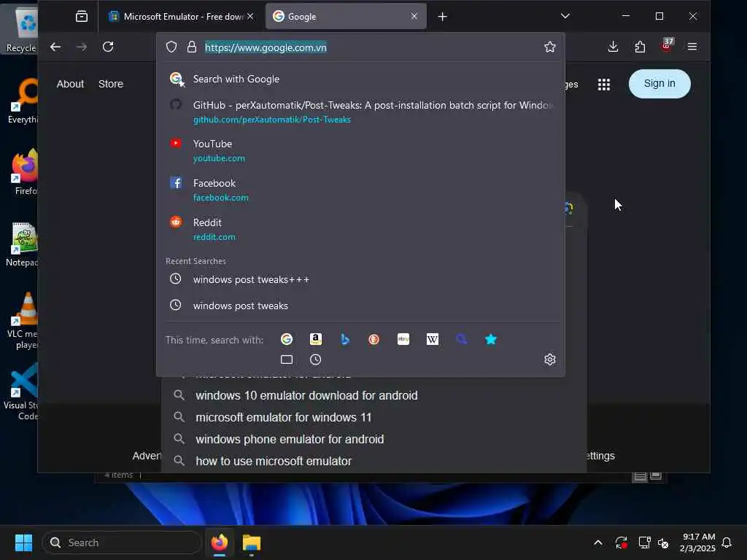Go back to previous page
Screen dimensions: 747x560
coord(55,47)
